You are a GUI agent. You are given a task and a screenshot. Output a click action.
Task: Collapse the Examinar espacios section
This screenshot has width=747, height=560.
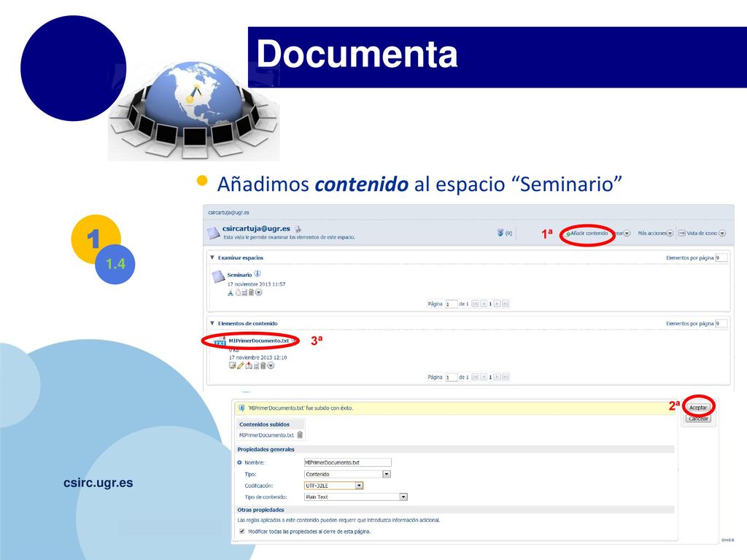212,257
